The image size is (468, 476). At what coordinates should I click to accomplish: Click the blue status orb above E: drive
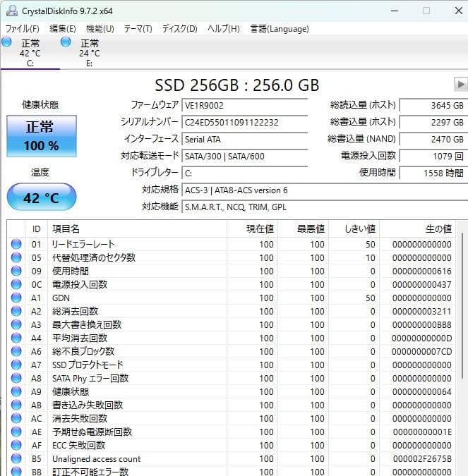coord(66,42)
